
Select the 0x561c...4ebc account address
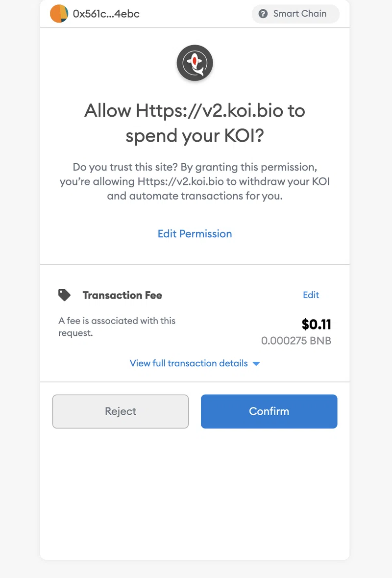click(x=106, y=14)
